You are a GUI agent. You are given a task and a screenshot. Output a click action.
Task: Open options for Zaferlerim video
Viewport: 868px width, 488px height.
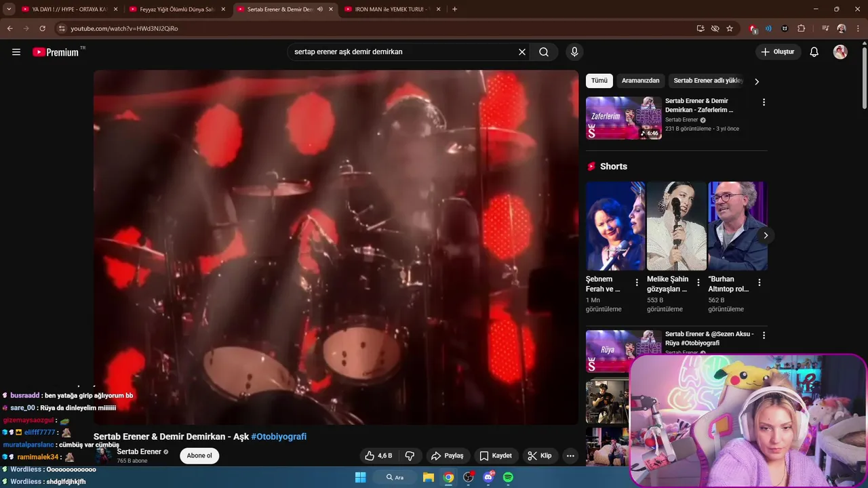pos(764,102)
